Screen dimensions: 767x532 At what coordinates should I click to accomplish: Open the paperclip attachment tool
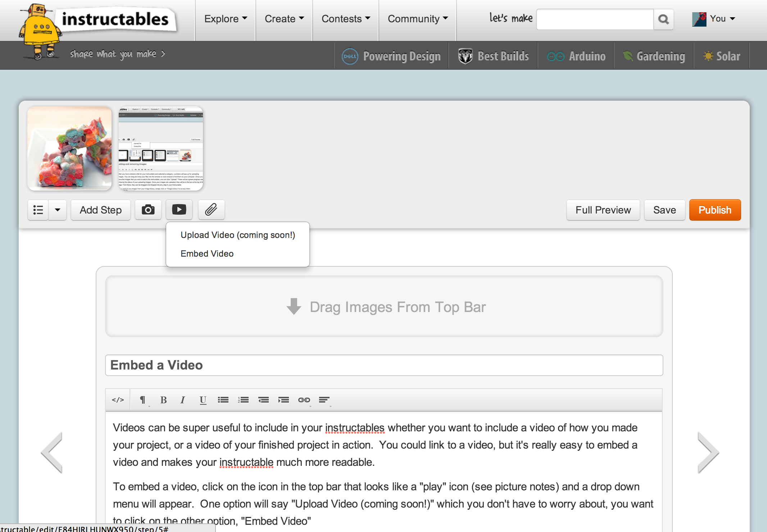211,210
